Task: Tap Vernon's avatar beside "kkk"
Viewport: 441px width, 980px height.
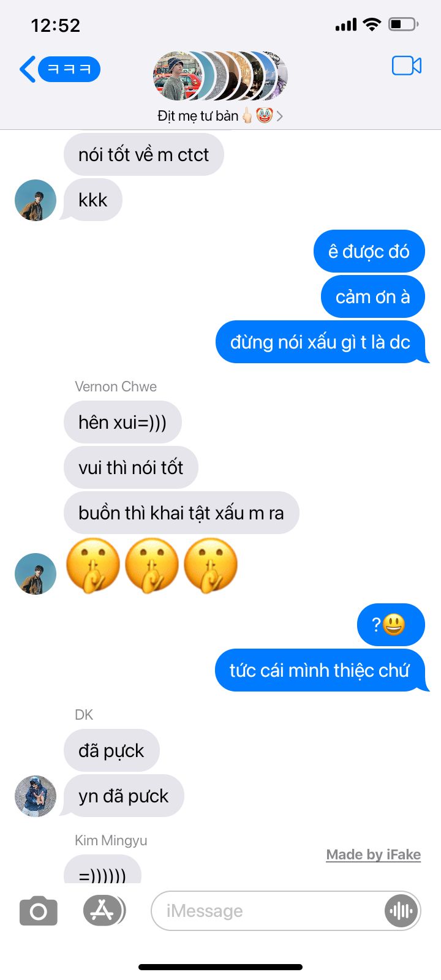Action: (x=36, y=200)
